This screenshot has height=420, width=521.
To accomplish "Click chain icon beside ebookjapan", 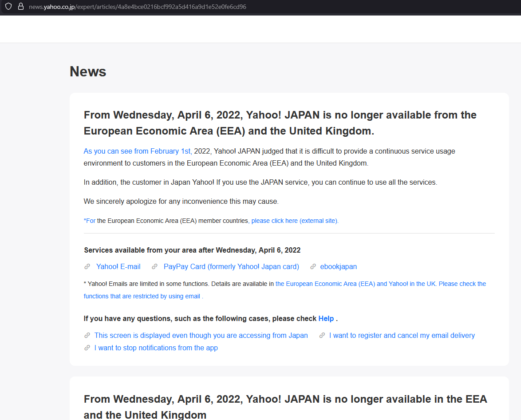I will 313,267.
